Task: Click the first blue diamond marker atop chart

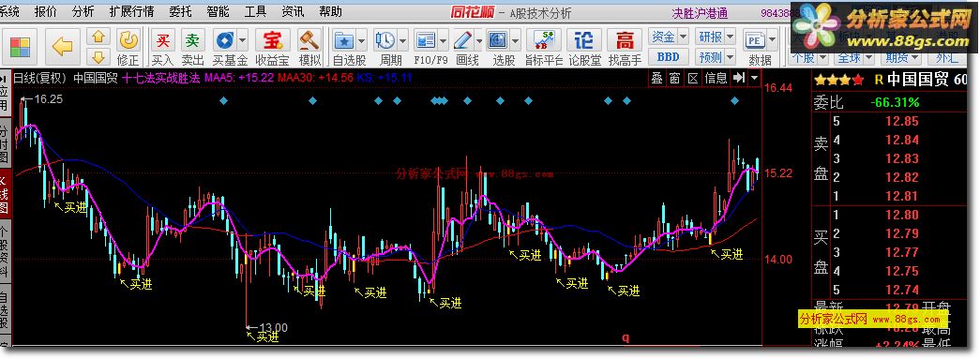Action: (224, 100)
